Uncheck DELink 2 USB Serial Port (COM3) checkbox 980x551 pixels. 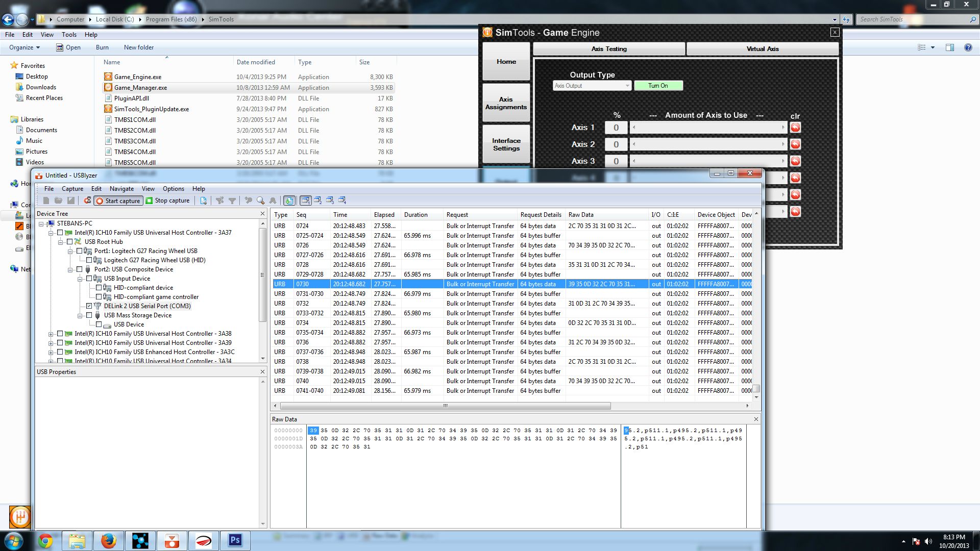(x=89, y=306)
